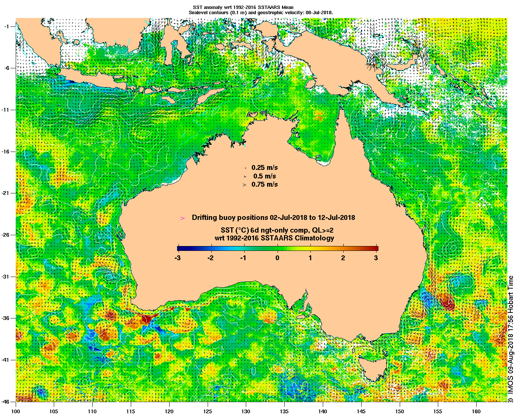Click the 0.5 m/s velocity scale arrow
This screenshot has width=523, height=420.
[x=245, y=176]
